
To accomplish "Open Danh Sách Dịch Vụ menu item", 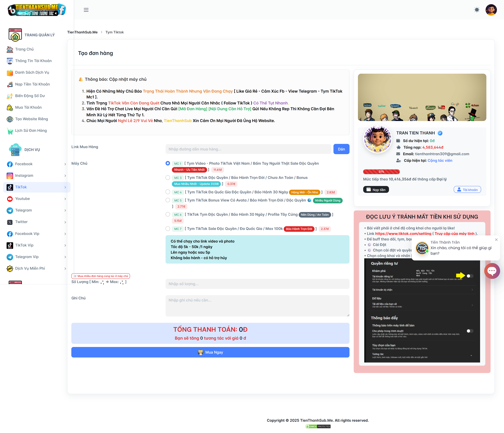I will pos(32,72).
